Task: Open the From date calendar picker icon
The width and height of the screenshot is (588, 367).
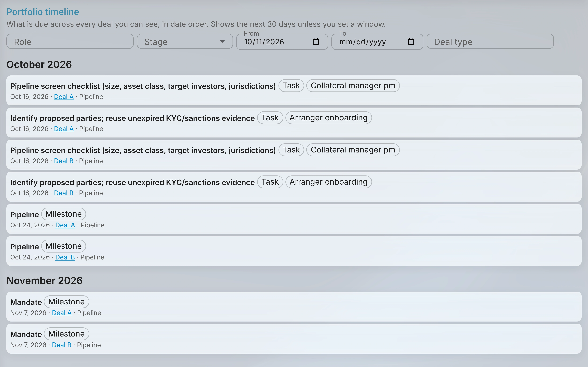Action: tap(316, 41)
